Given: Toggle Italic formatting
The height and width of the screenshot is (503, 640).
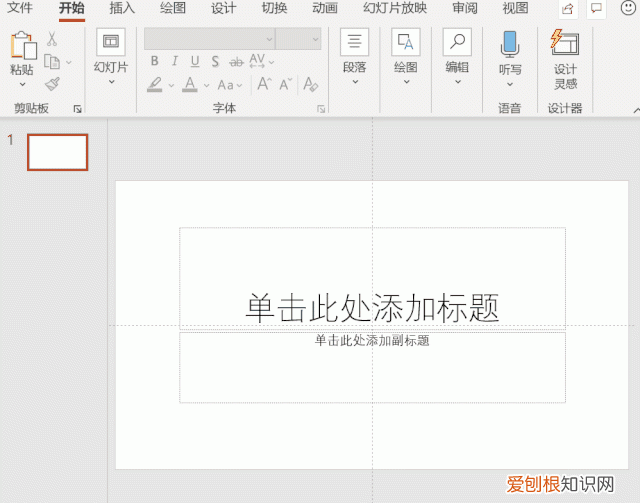Looking at the screenshot, I should [175, 61].
